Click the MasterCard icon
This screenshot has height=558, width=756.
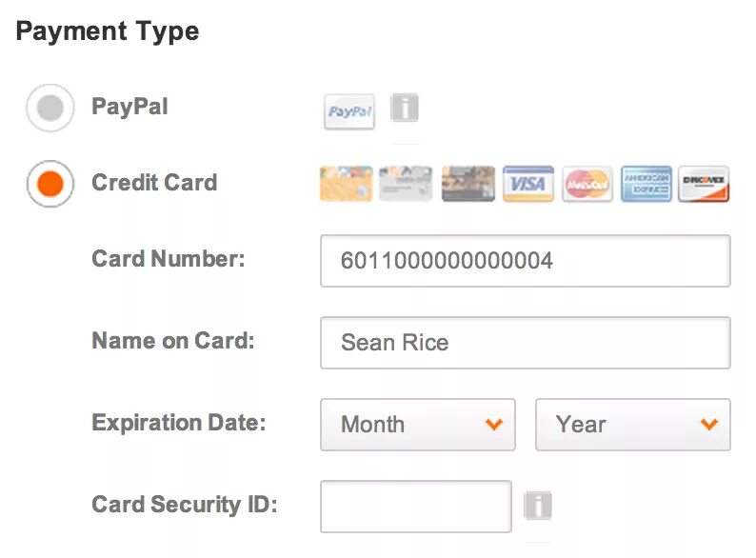(588, 183)
